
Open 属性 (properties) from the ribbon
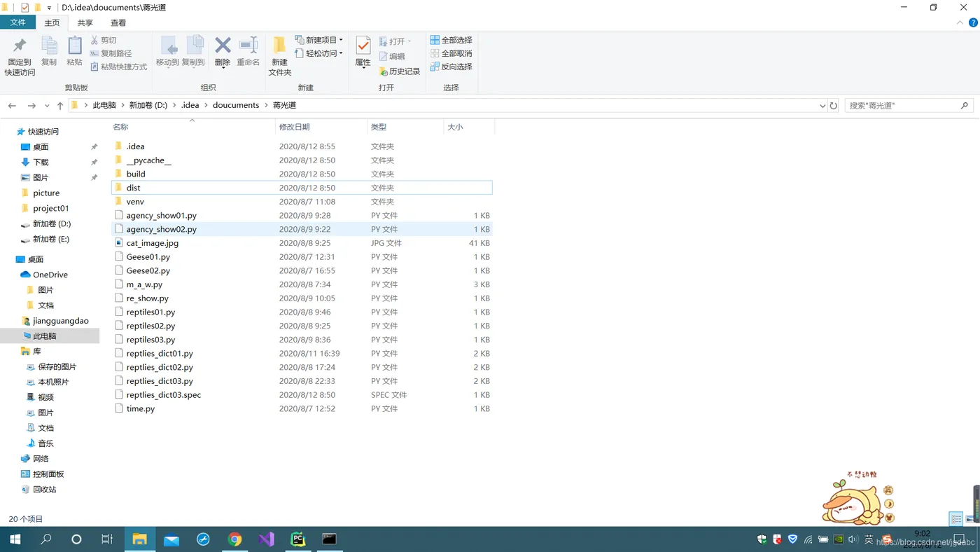click(363, 52)
